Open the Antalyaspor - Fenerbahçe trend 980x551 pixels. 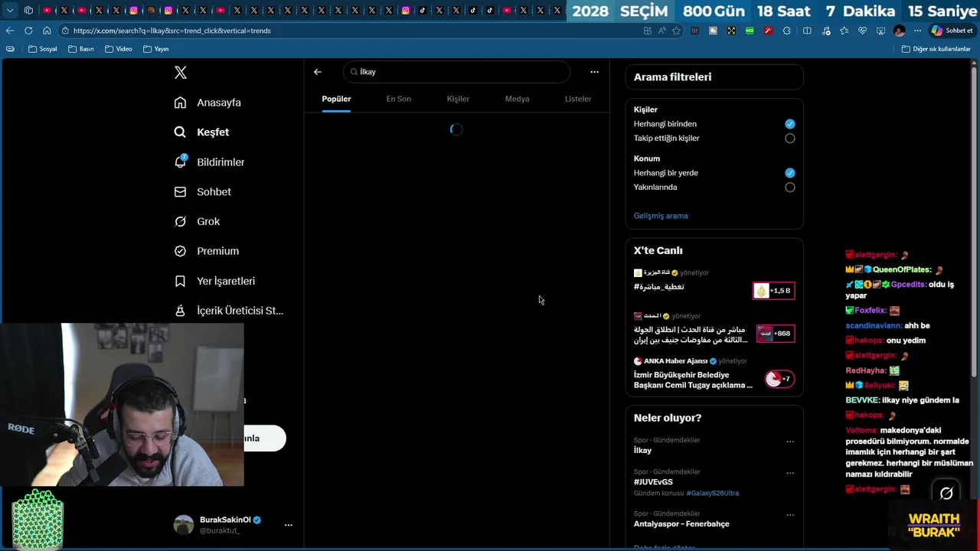681,524
